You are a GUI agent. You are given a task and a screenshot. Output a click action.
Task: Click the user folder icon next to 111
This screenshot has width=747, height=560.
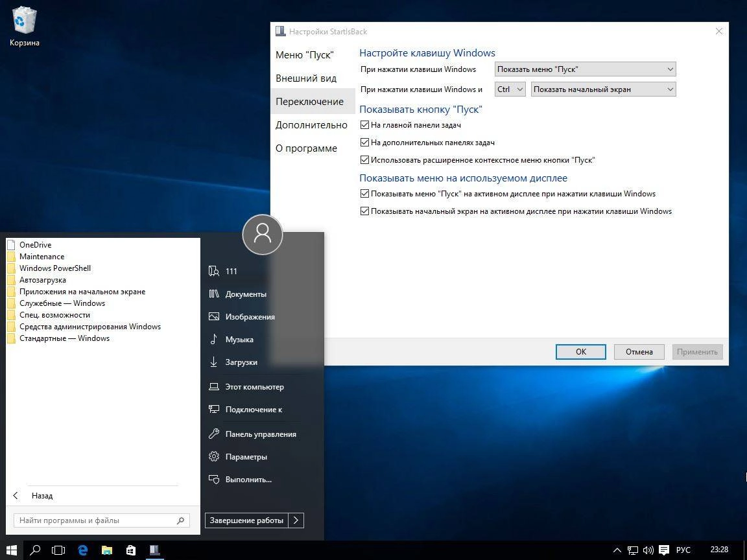click(x=214, y=271)
